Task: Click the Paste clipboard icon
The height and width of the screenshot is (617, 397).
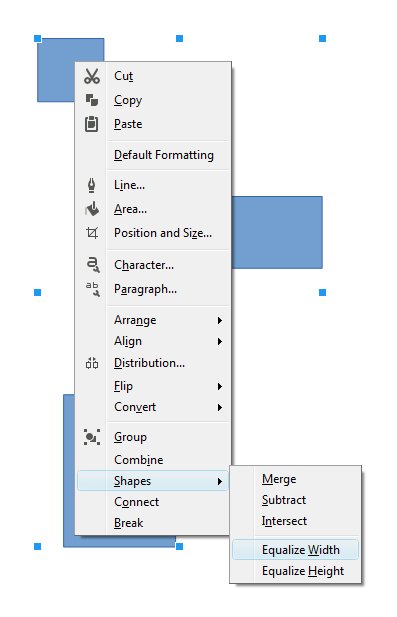Action: point(91,124)
